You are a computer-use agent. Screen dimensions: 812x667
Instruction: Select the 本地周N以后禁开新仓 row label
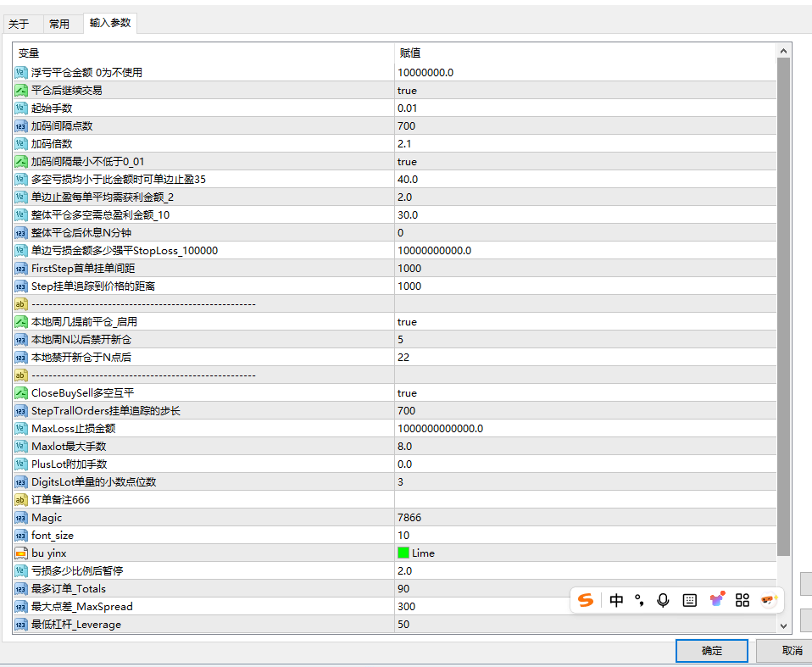tap(81, 340)
